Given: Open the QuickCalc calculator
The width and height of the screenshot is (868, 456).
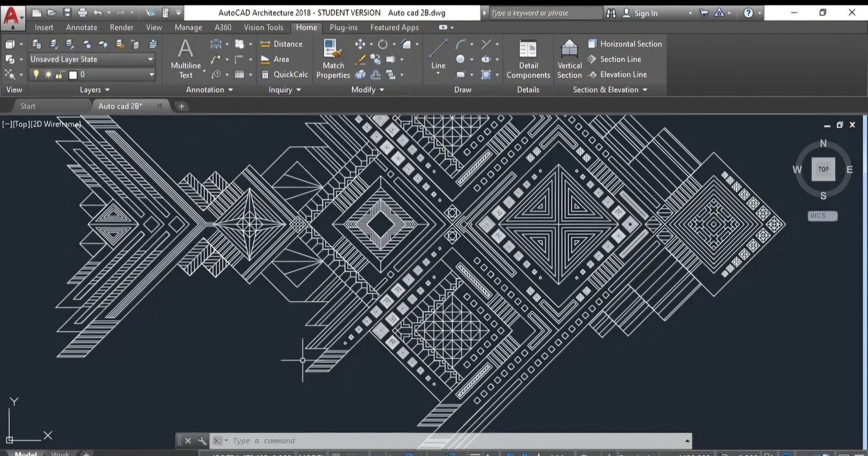Looking at the screenshot, I should pos(284,74).
